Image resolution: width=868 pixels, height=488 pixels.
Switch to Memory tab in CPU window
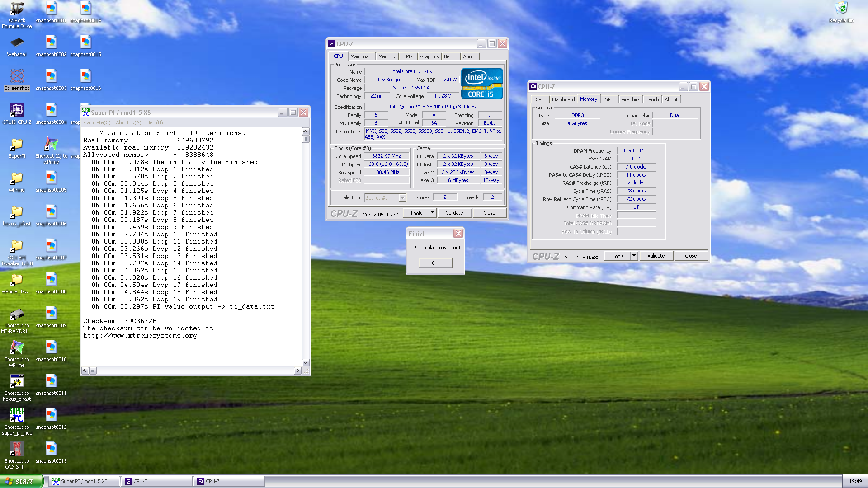pos(387,56)
